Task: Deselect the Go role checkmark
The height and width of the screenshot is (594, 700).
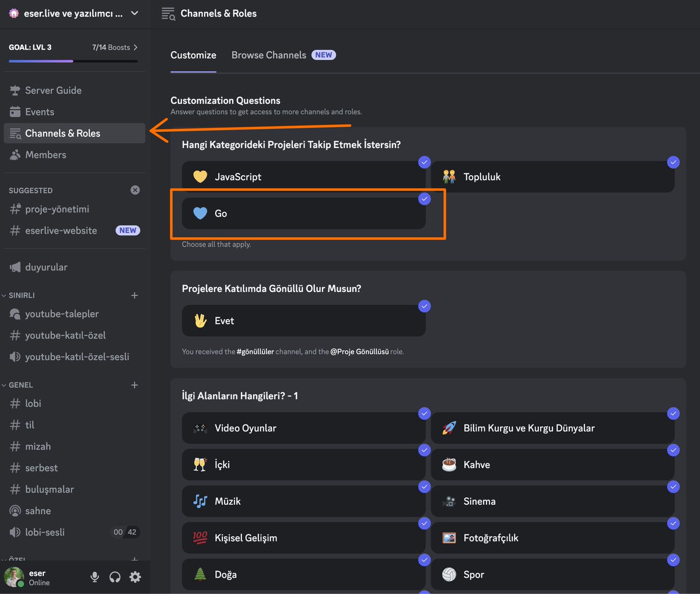Action: coord(424,199)
